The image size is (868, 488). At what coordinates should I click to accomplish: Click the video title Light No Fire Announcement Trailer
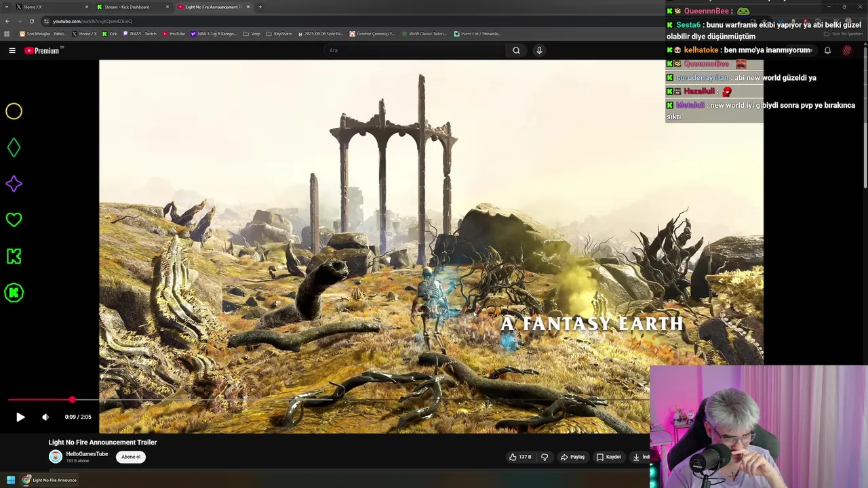click(x=102, y=442)
